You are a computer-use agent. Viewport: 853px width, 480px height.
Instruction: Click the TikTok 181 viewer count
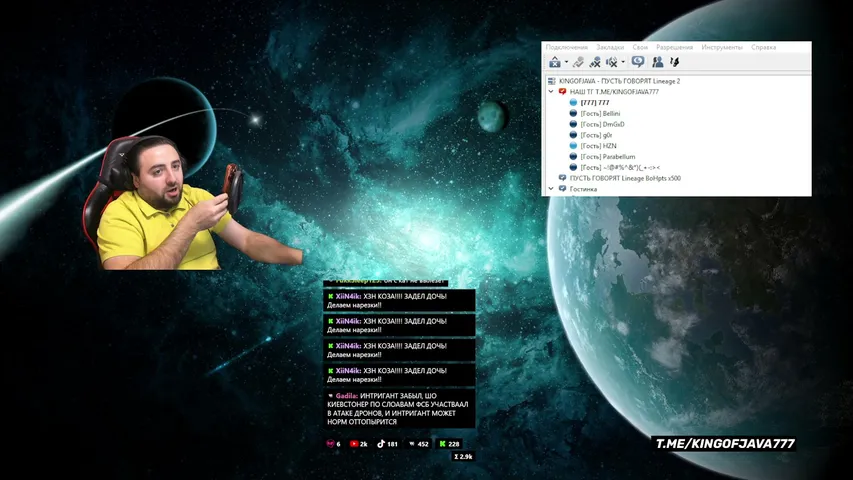click(x=392, y=444)
